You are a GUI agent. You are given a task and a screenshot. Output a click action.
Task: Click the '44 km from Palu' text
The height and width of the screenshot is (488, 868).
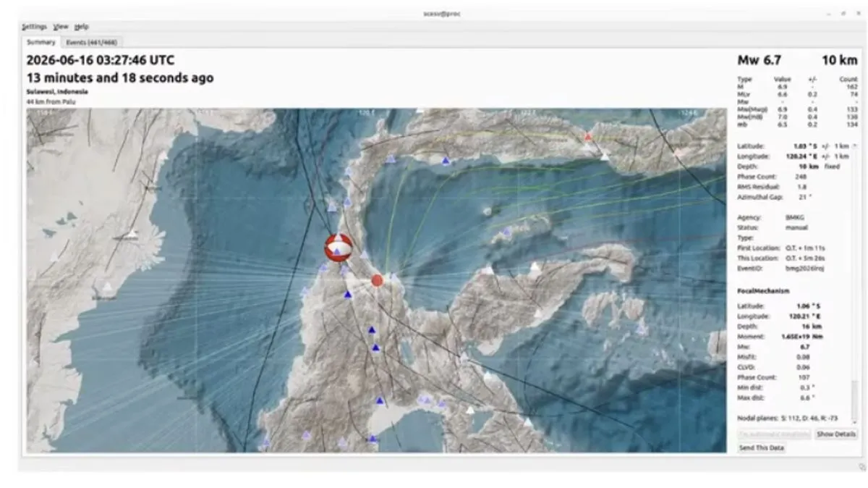click(x=51, y=102)
